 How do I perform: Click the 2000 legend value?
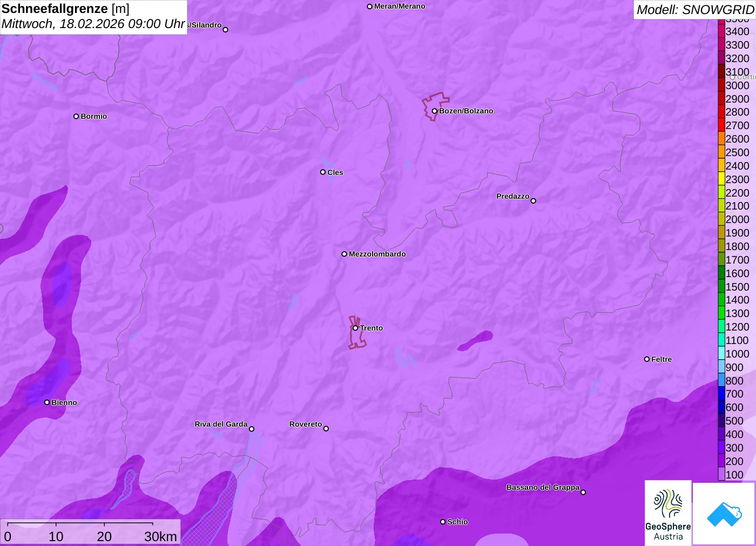[737, 219]
